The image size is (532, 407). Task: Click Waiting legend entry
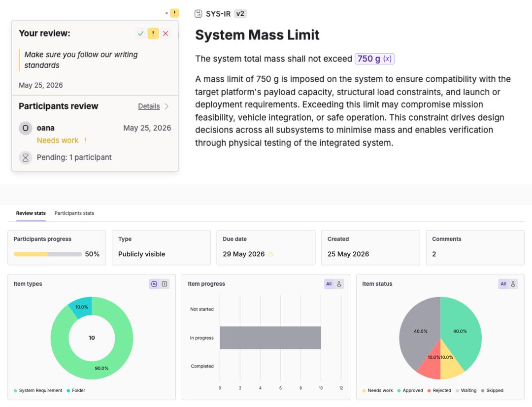(x=466, y=390)
